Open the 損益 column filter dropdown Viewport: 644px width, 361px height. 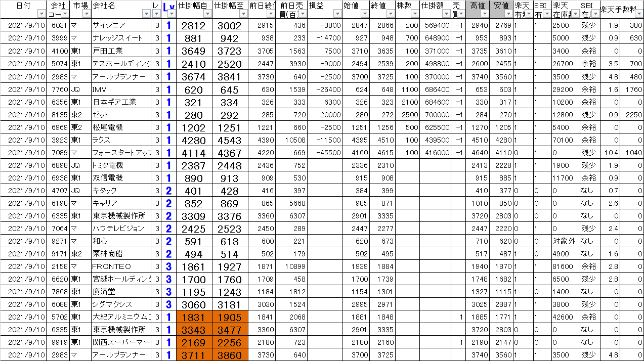point(337,15)
